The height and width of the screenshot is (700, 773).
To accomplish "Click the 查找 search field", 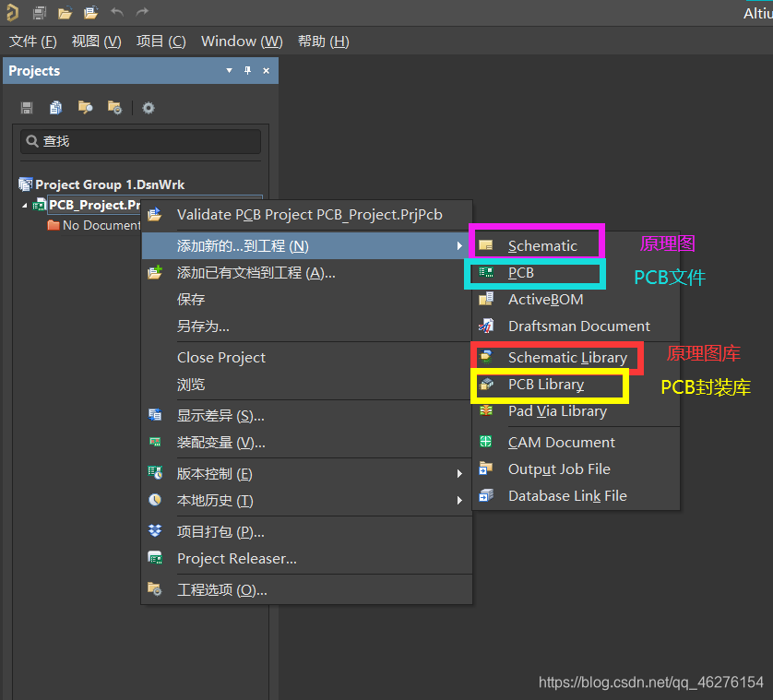I will point(140,141).
